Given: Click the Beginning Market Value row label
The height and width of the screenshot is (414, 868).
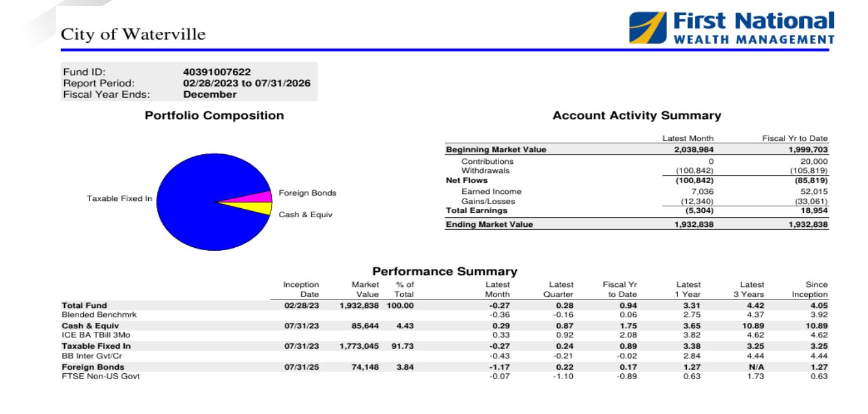Looking at the screenshot, I should 496,149.
